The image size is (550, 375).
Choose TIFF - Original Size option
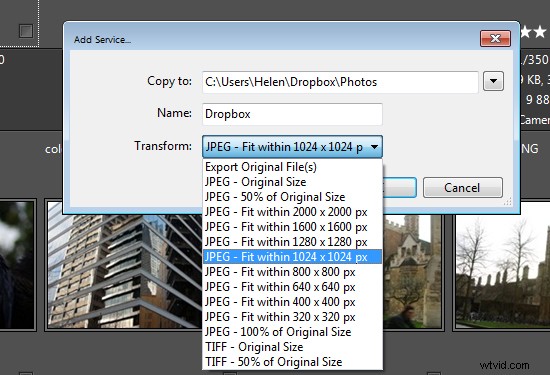coord(292,347)
